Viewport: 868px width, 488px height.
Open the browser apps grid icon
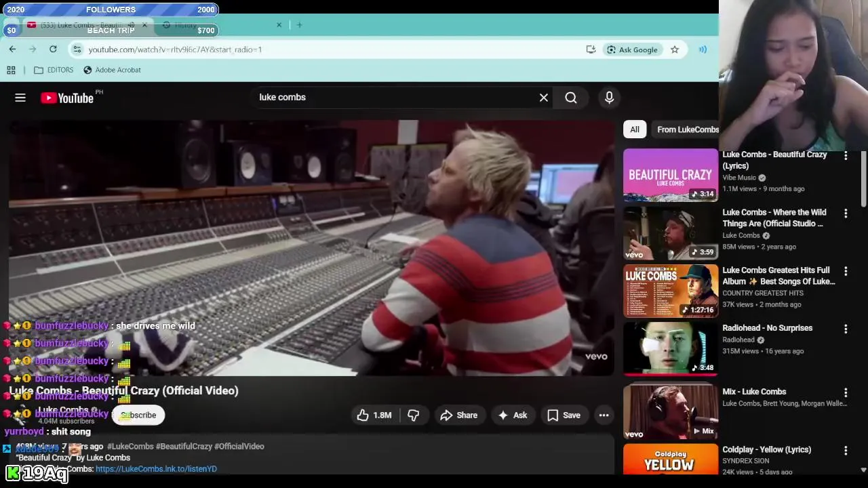[11, 70]
